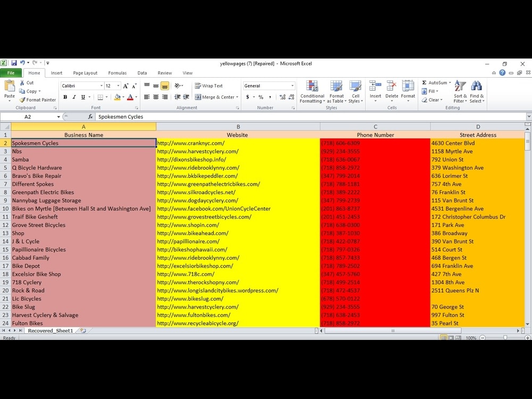Toggle Middle Align vertical alignment
532x399 pixels.
156,86
